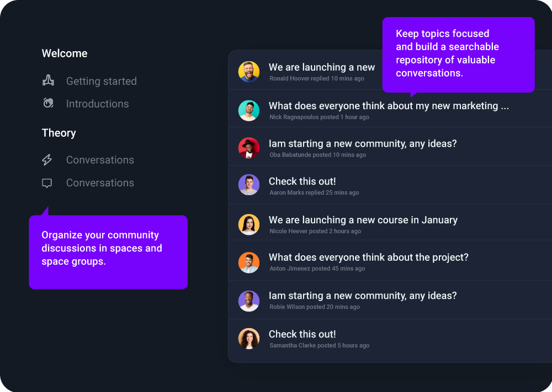Click Aaron Marks's profile avatar
The height and width of the screenshot is (392, 552).
pyautogui.click(x=249, y=185)
